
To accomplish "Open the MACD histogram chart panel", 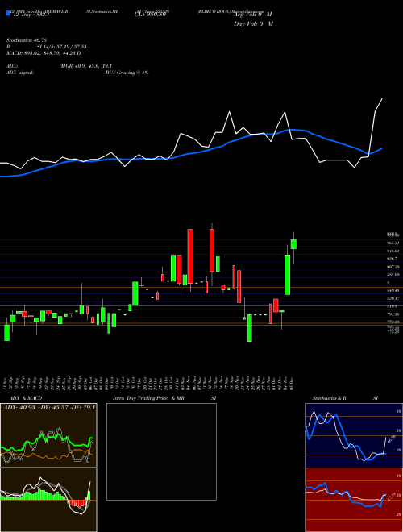I will pos(49,500).
